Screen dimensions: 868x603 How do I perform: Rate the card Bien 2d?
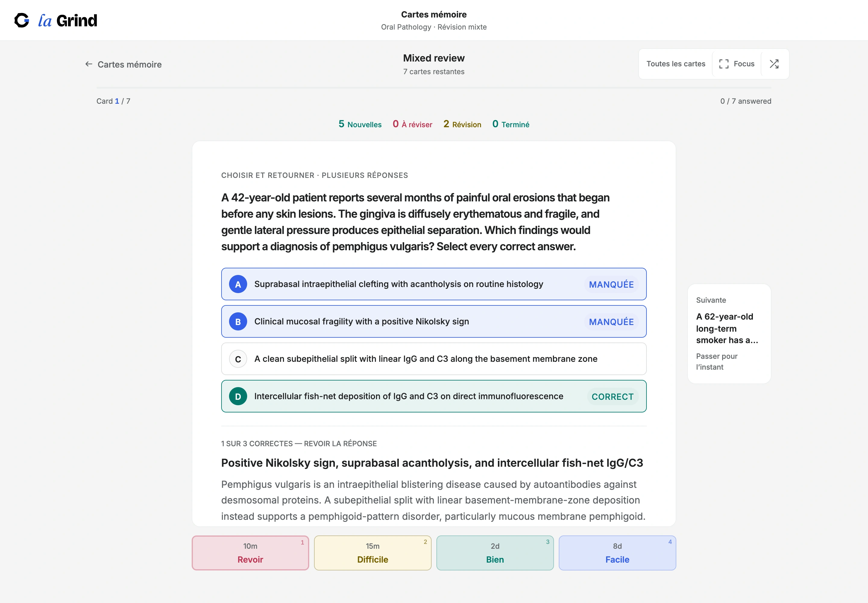(x=495, y=553)
